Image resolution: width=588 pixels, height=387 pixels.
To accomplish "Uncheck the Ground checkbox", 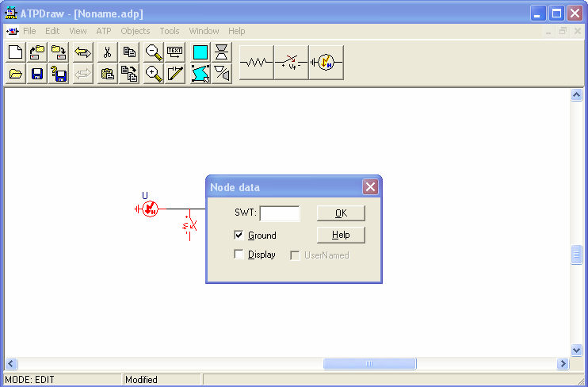I will pos(239,235).
